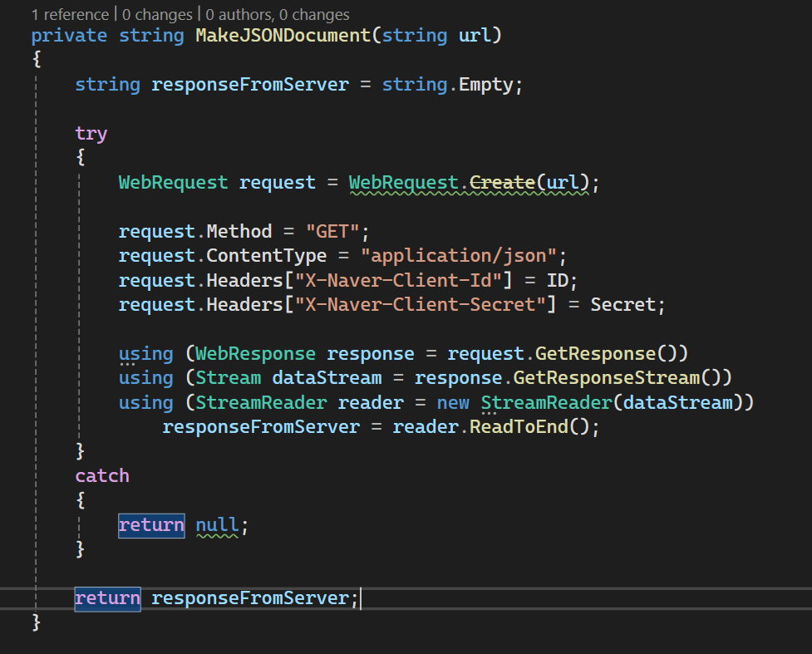Click the 'catch' keyword

(x=102, y=476)
